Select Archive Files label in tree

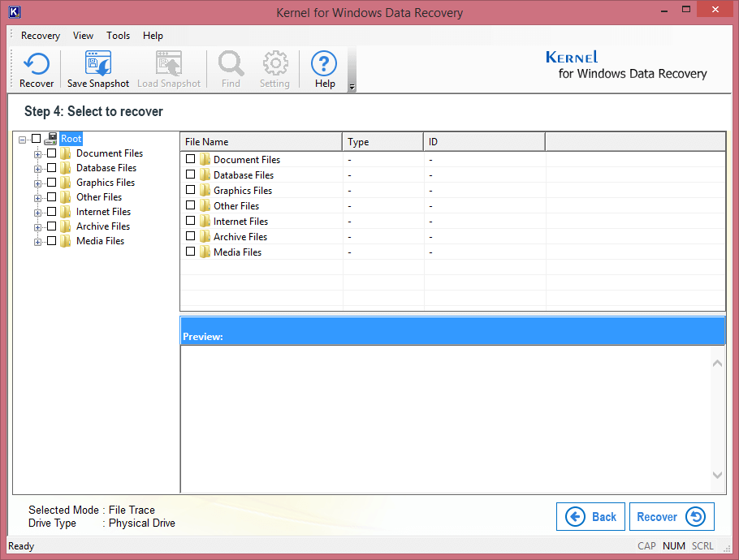pos(103,226)
